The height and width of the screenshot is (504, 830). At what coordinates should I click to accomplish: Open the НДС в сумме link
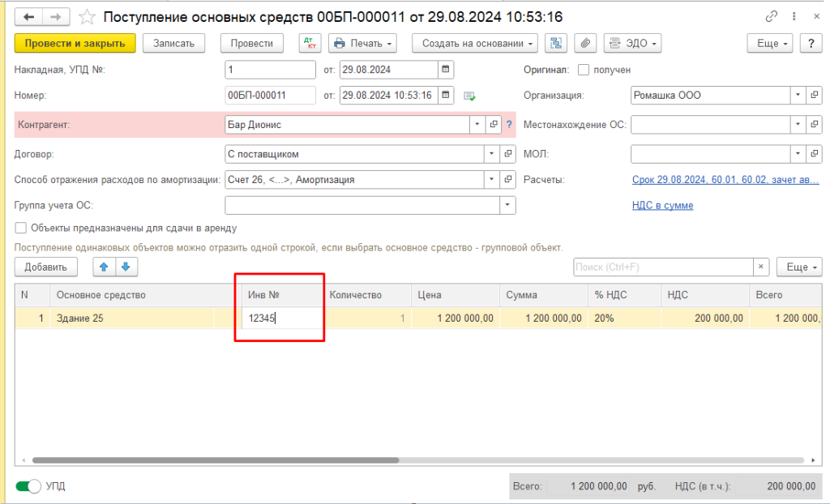(662, 205)
